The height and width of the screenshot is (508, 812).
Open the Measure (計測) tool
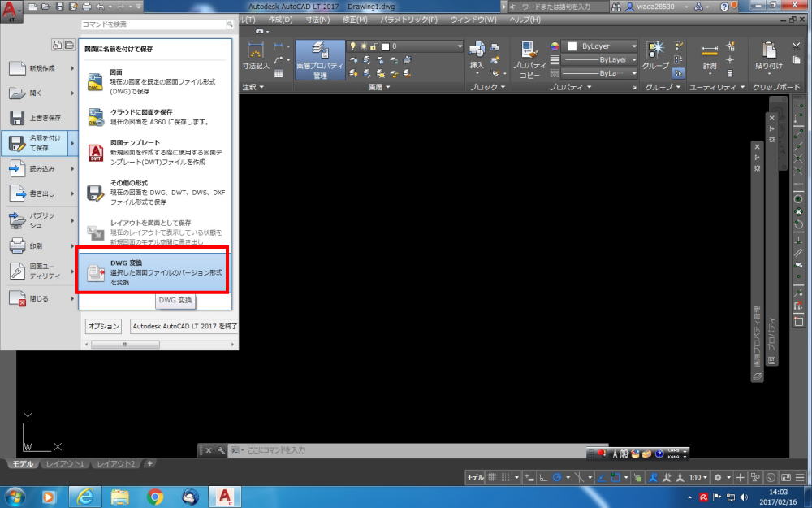click(x=710, y=56)
